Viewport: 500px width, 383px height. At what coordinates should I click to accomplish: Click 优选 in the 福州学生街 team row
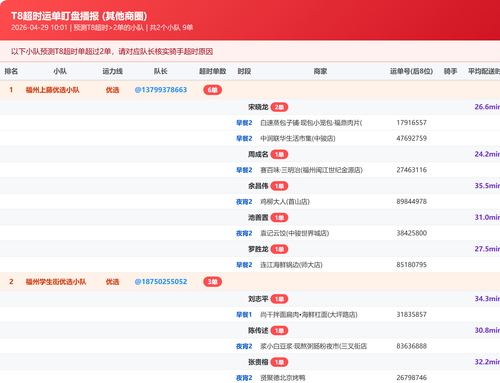(x=112, y=282)
